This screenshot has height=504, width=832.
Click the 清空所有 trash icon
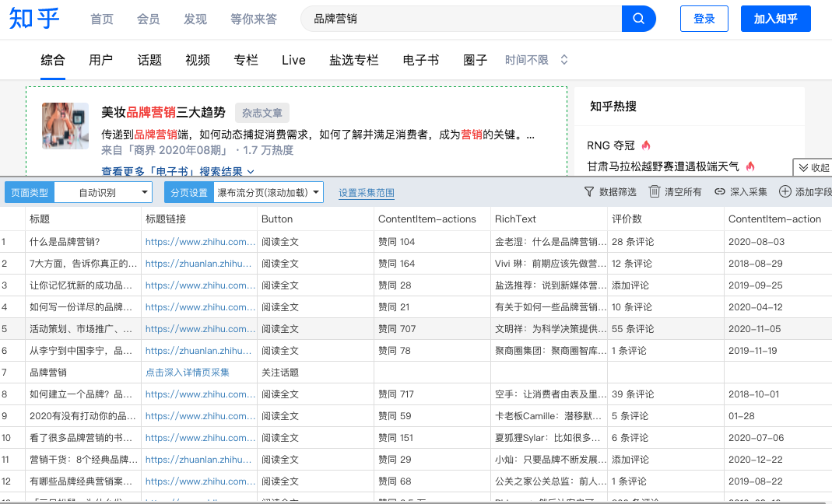pyautogui.click(x=655, y=192)
